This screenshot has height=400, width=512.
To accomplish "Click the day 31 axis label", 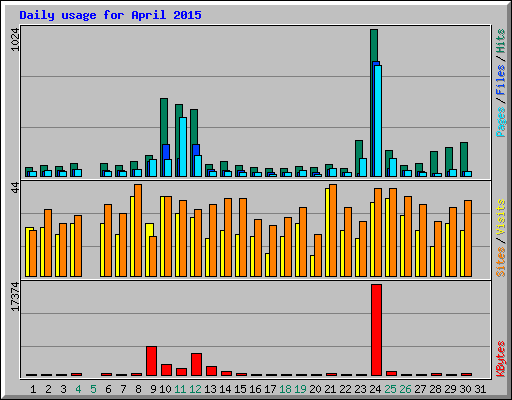I will point(480,389).
